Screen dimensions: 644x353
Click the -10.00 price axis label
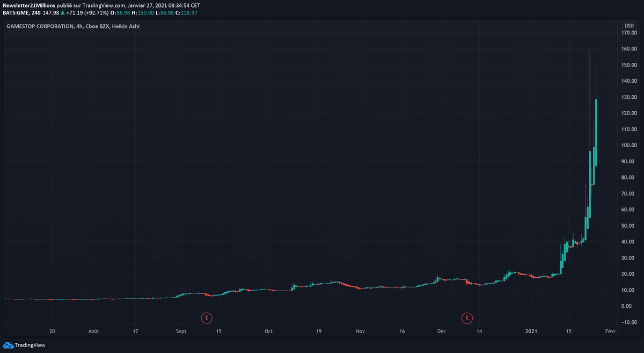(628, 322)
